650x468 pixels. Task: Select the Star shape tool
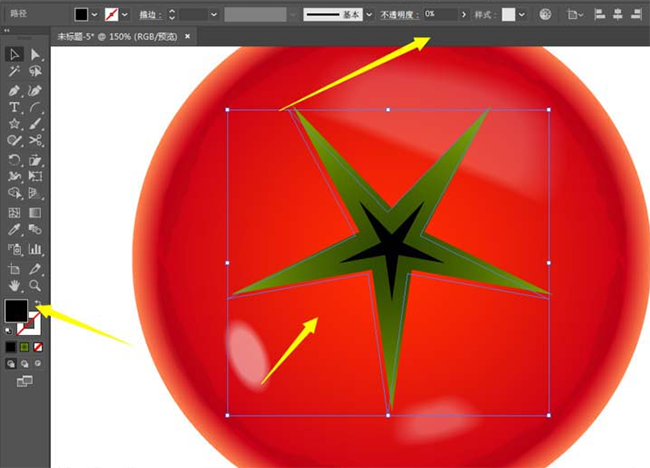click(14, 124)
